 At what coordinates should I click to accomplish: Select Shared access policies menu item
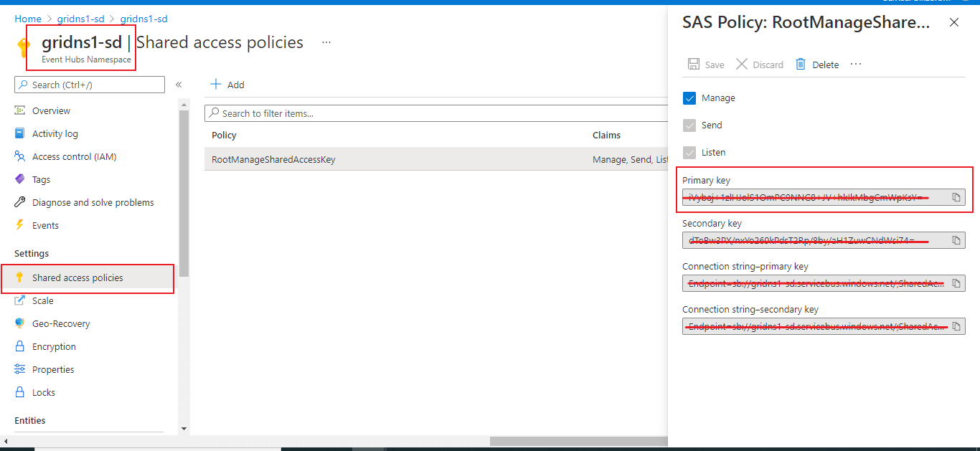(77, 277)
